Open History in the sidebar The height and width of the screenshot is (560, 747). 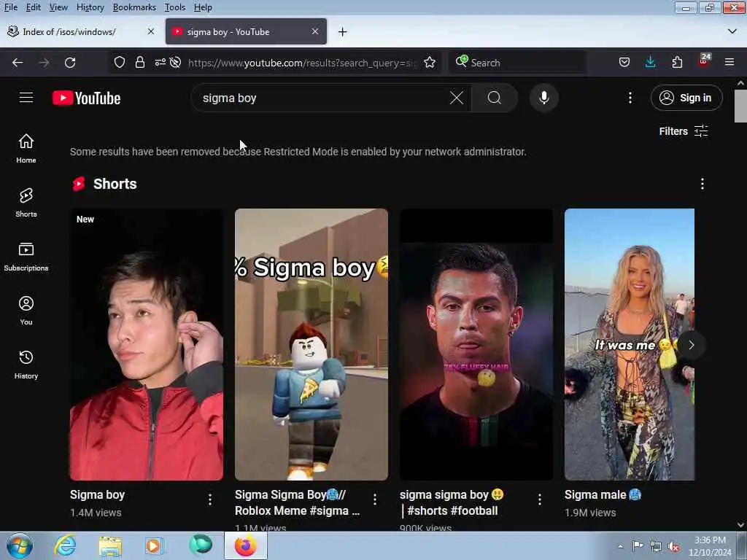point(26,365)
